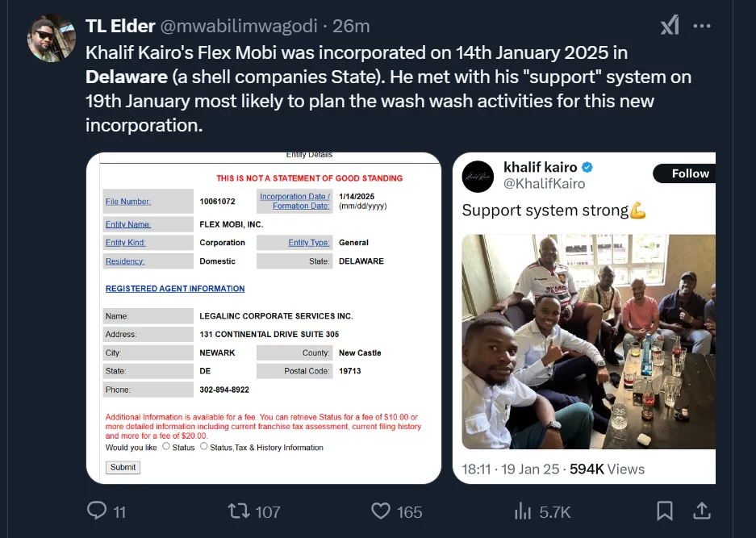
Task: Open the Registered Agent Information link
Action: pyautogui.click(x=175, y=289)
